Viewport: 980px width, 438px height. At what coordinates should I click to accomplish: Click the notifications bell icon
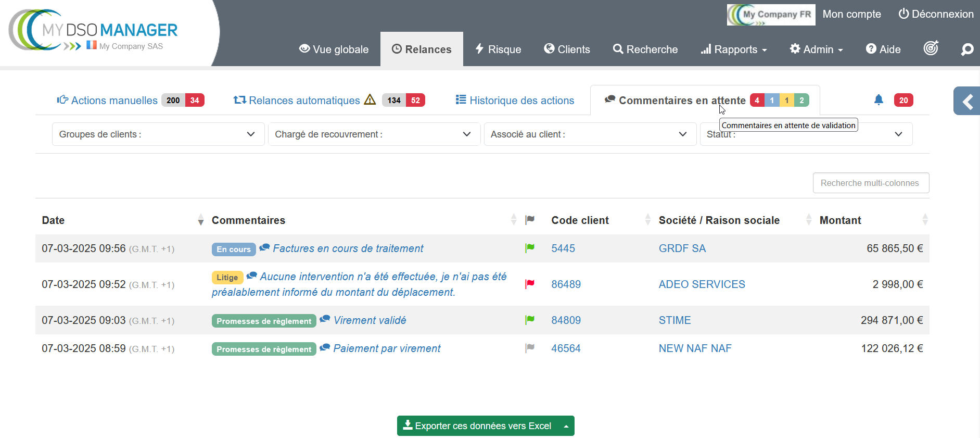pos(879,100)
